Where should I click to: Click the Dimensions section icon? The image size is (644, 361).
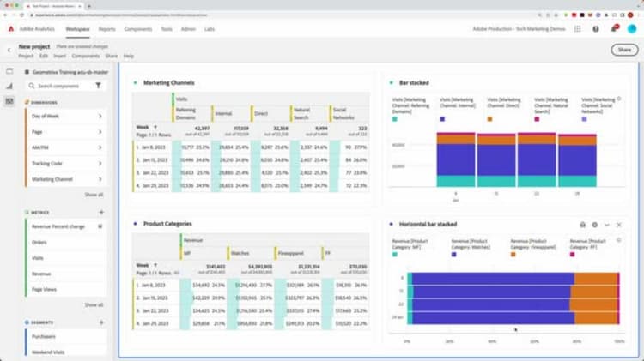coord(27,102)
